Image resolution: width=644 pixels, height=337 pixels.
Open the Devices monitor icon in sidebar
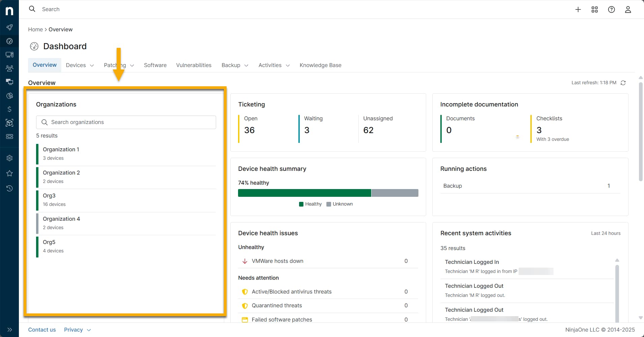[10, 54]
